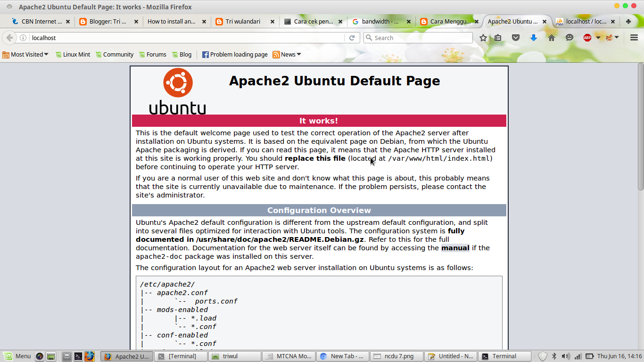The height and width of the screenshot is (362, 644).
Task: Close the localhost / loc... tab
Action: pyautogui.click(x=613, y=22)
